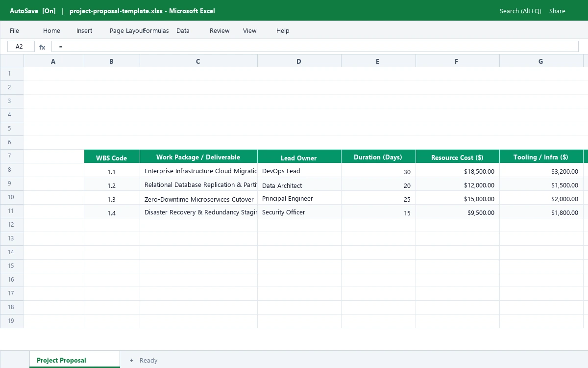Select the $9,500.00 resource cost cell
The width and height of the screenshot is (588, 368).
[x=458, y=211]
